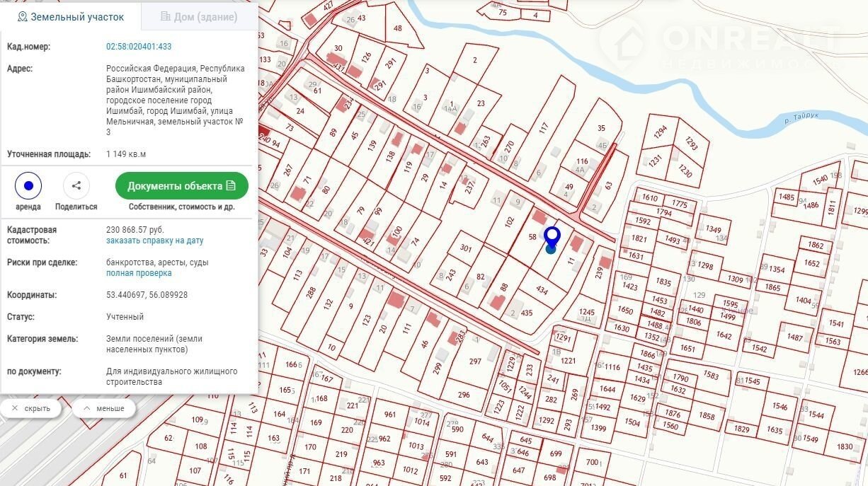Image resolution: width=868 pixels, height=486 pixels.
Task: Collapse details with 'меньше' button
Action: tap(103, 408)
